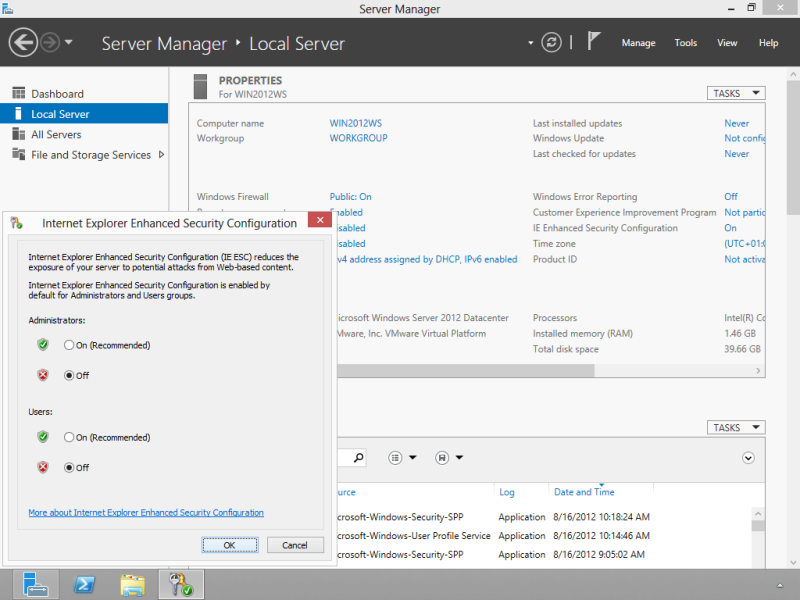This screenshot has width=800, height=600.
Task: Click the IPv4 address assigned by DHCP link
Action: [x=427, y=259]
